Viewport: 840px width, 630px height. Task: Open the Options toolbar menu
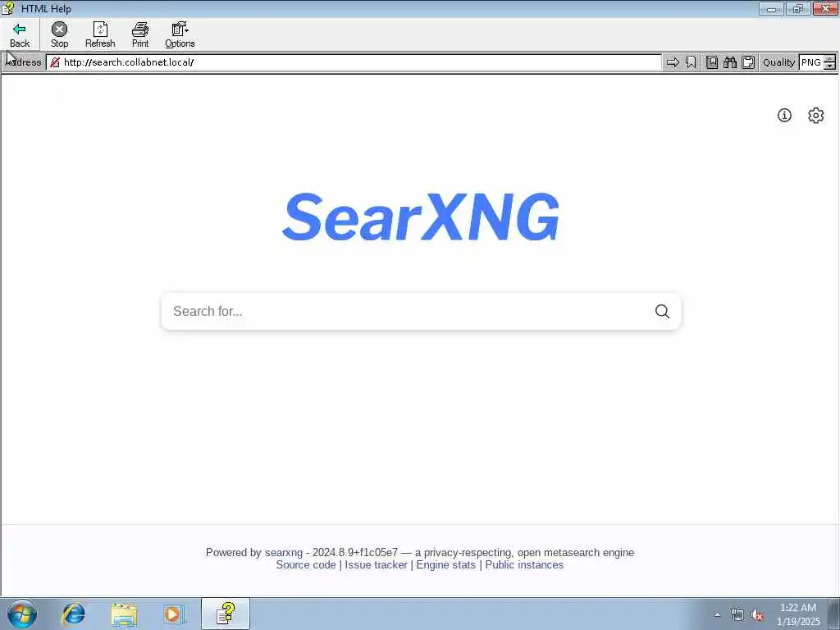[180, 34]
